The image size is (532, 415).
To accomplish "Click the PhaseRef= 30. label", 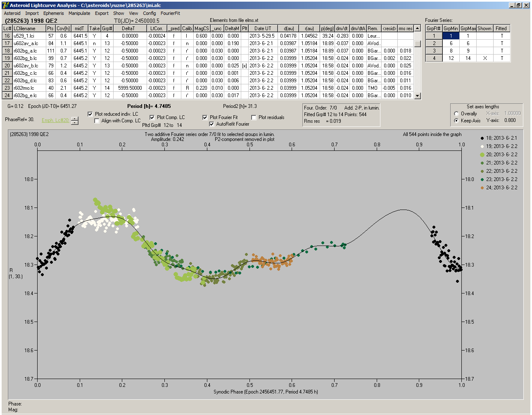I will [x=19, y=119].
